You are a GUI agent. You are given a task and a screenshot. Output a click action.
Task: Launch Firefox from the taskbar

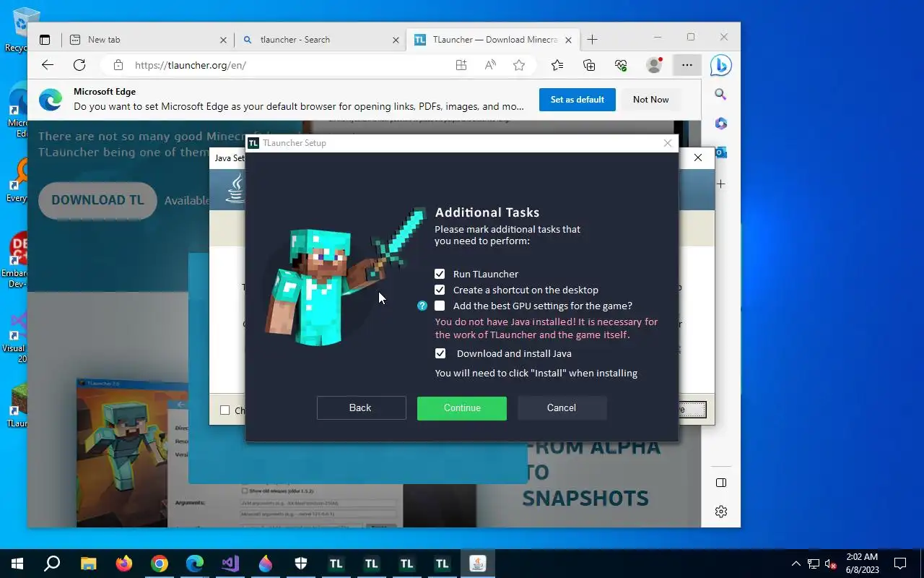[x=124, y=564]
